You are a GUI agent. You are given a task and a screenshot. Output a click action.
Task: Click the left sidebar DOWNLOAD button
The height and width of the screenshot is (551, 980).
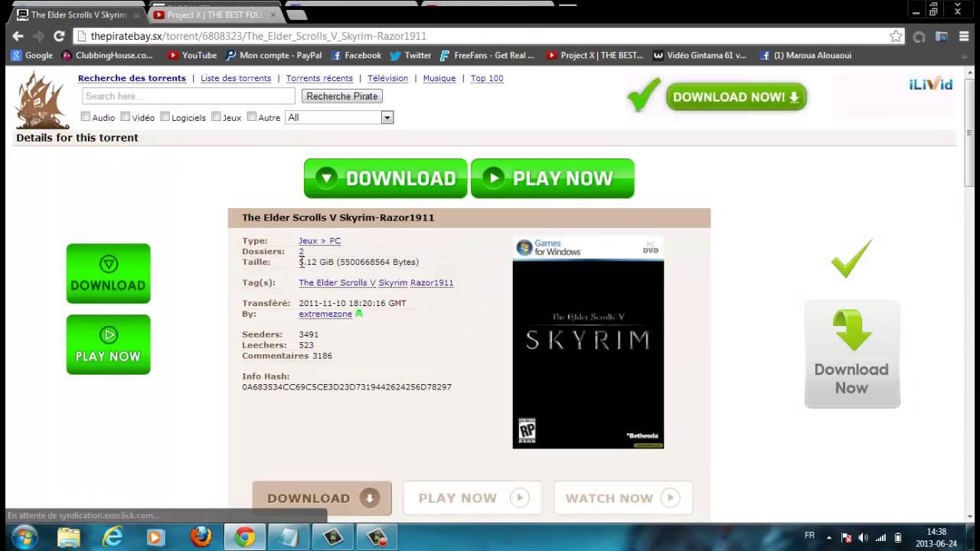(x=108, y=273)
